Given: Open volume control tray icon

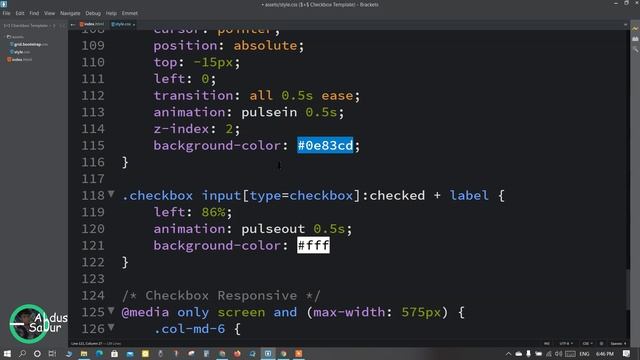Looking at the screenshot, I should tap(558, 354).
